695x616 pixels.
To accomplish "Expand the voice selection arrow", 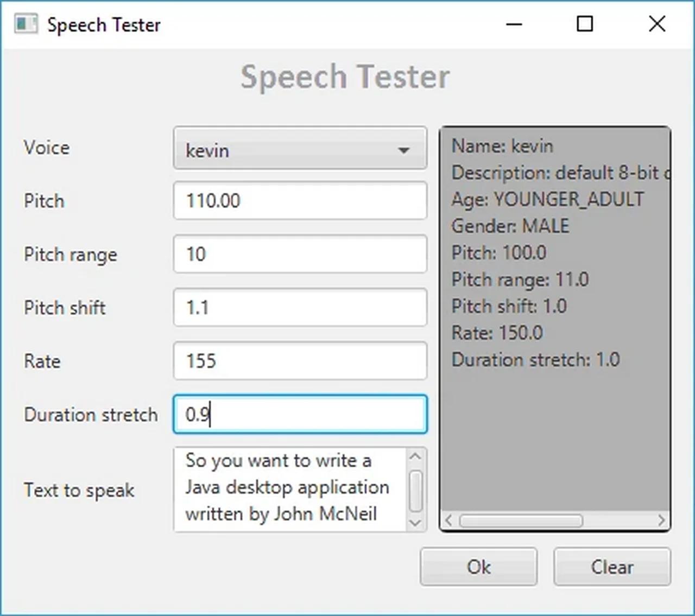I will (x=405, y=150).
